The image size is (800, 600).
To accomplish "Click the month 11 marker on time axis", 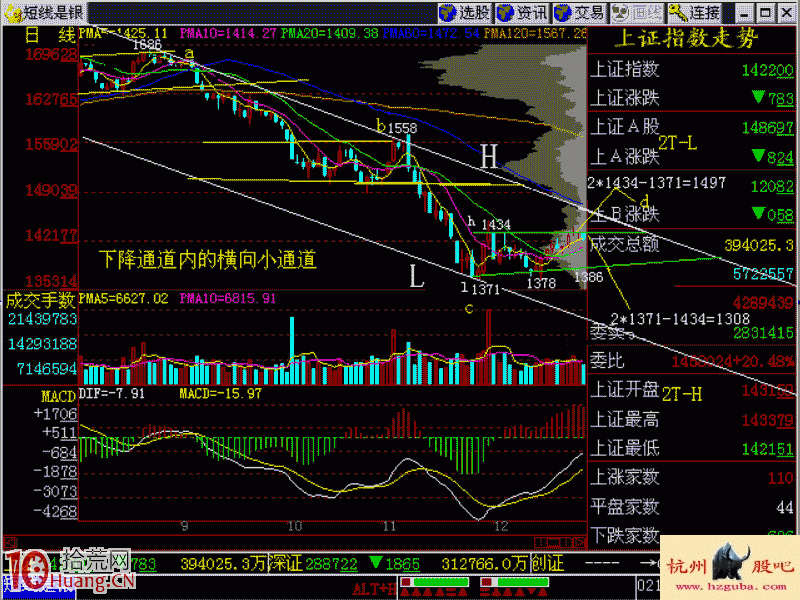I will 389,526.
